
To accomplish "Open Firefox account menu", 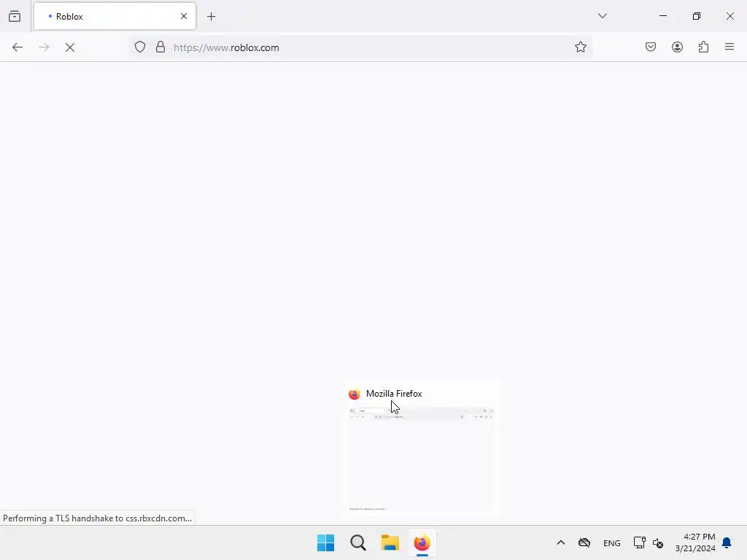I will tap(678, 47).
